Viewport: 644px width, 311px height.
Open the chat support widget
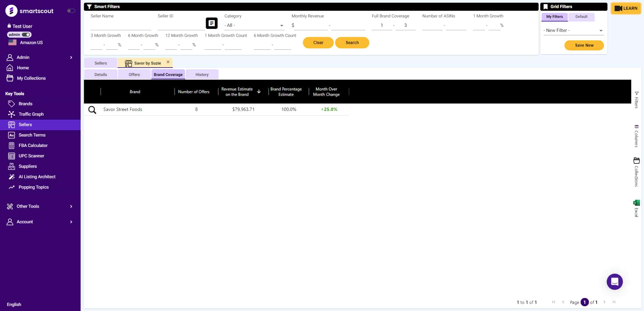[x=614, y=282]
